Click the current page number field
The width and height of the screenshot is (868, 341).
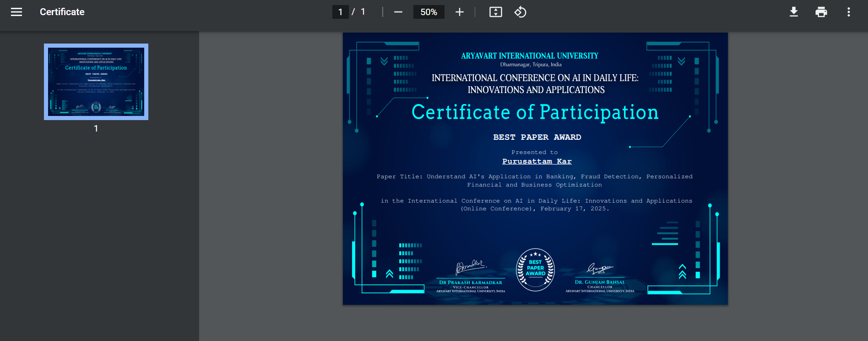point(341,12)
